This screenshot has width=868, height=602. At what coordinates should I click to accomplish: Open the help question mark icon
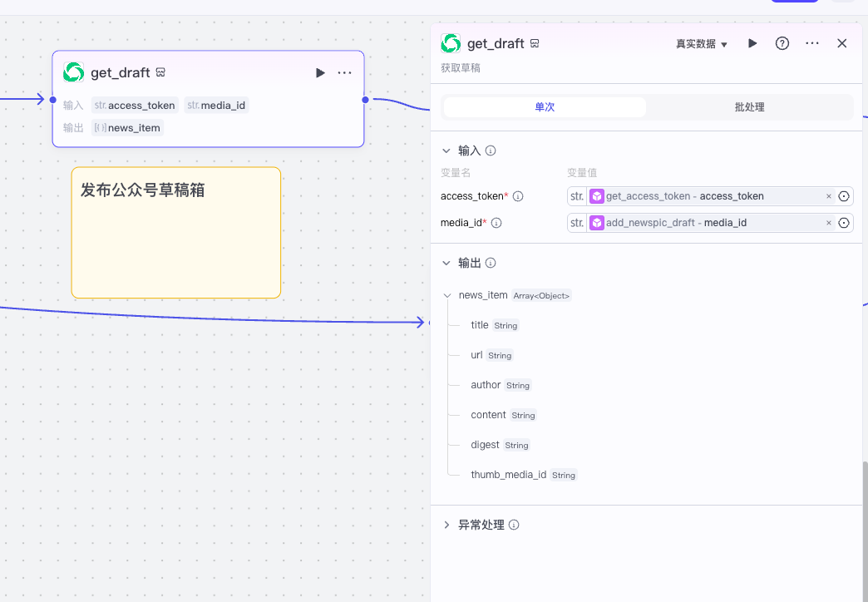[782, 43]
